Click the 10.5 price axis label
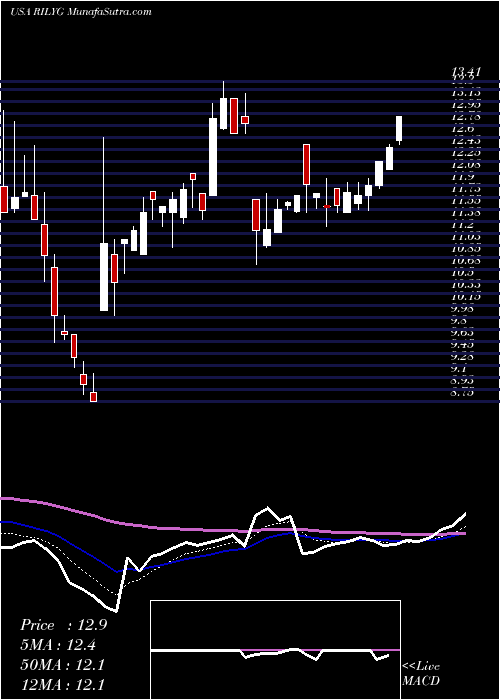The height and width of the screenshot is (700, 500). click(462, 273)
